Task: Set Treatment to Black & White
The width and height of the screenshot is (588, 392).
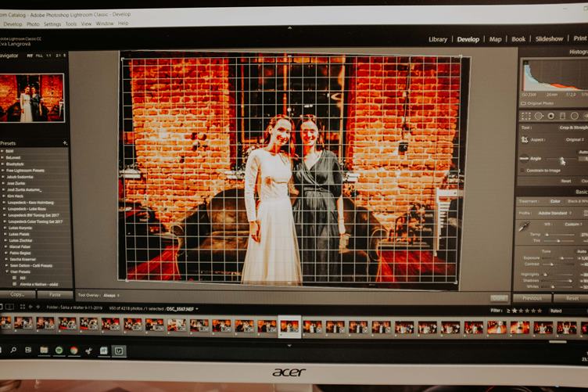Action: point(578,201)
